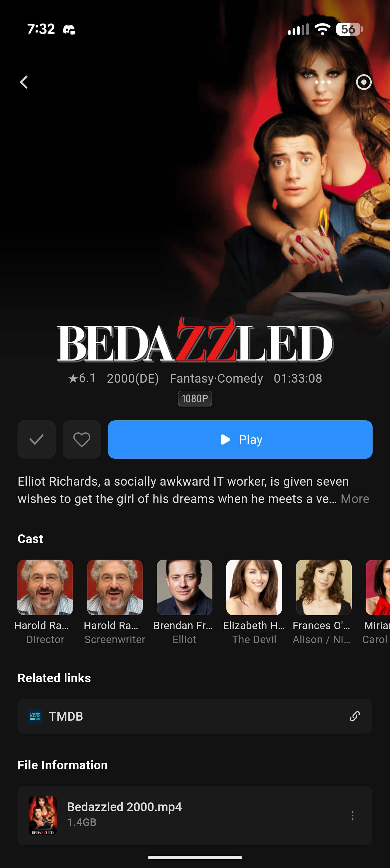The width and height of the screenshot is (390, 868).
Task: Tap the circular cast target icon
Action: [x=364, y=82]
